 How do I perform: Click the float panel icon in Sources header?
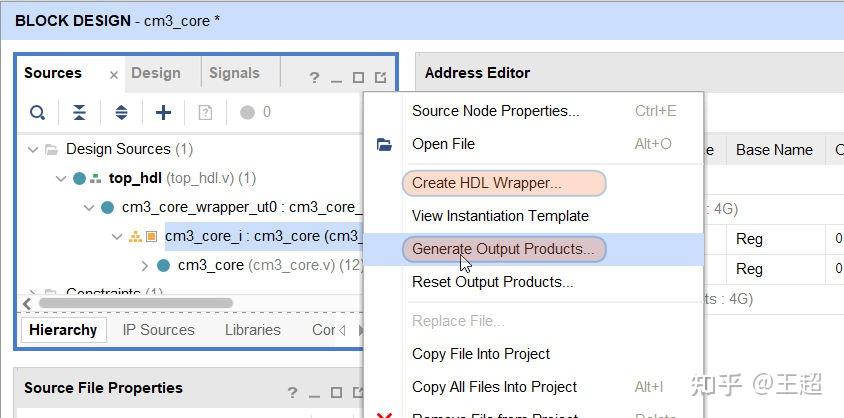pos(381,77)
